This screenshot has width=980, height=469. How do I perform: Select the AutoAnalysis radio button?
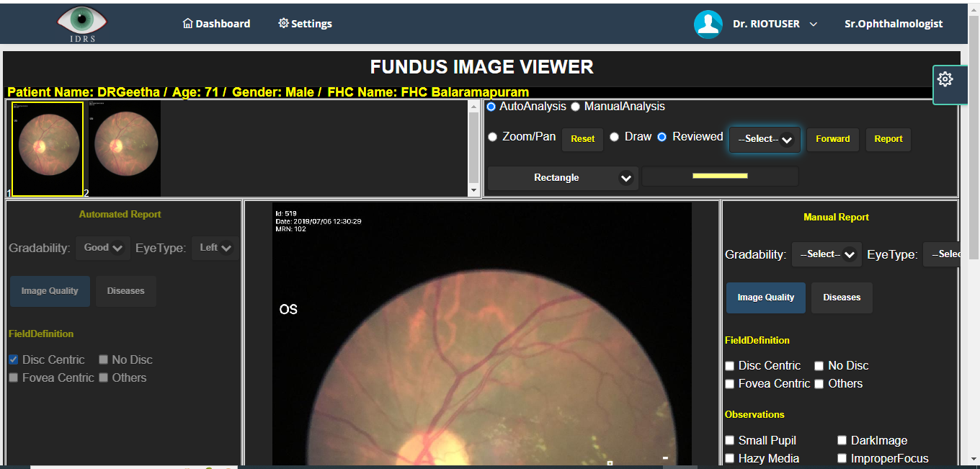(x=491, y=107)
